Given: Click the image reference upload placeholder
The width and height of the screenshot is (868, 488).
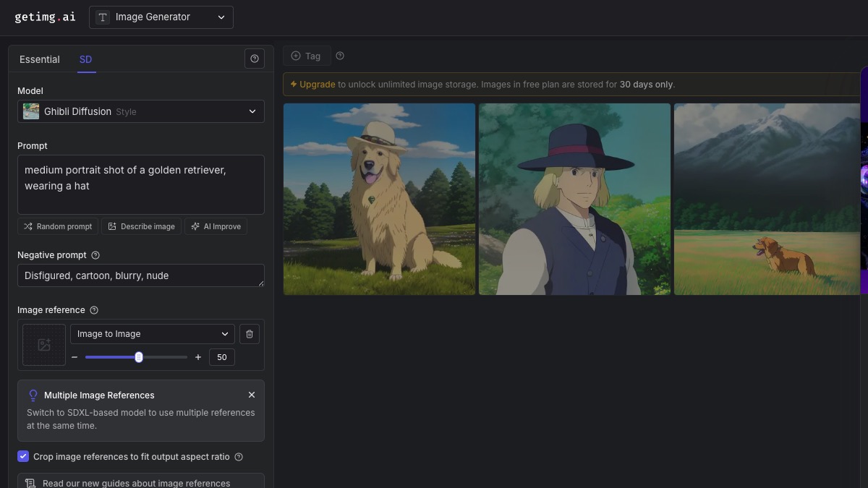Looking at the screenshot, I should click(44, 345).
